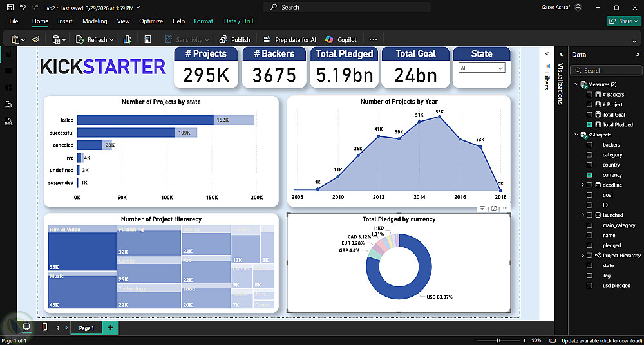Image resolution: width=644 pixels, height=345 pixels.
Task: Open the Model view in left sidebar
Action: point(8,88)
